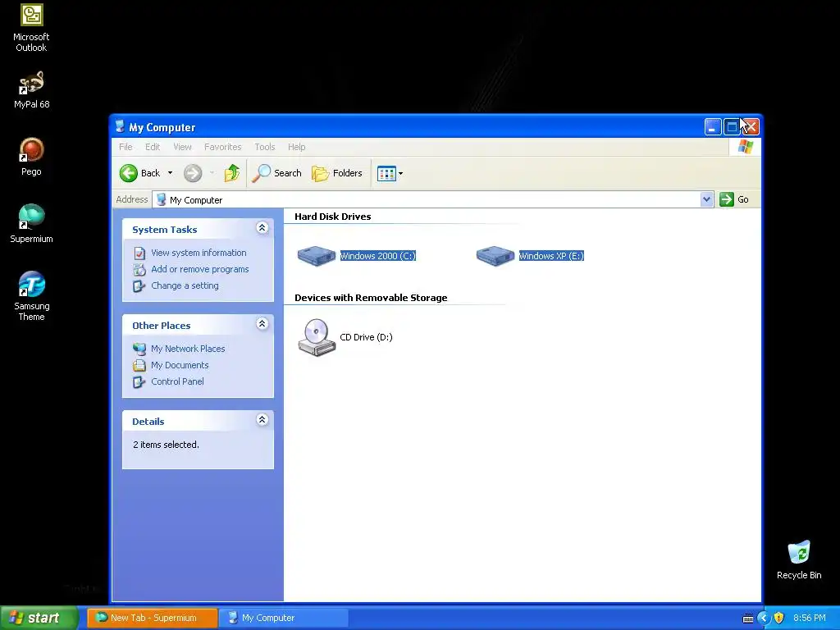Open the View menu
This screenshot has width=840, height=630.
pos(182,147)
